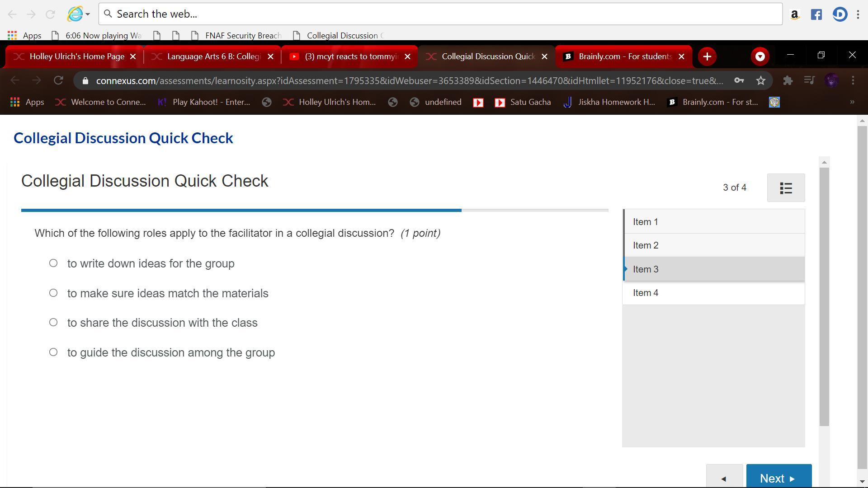This screenshot has height=488, width=868.
Task: Open new tab with red plus button
Action: pos(707,56)
